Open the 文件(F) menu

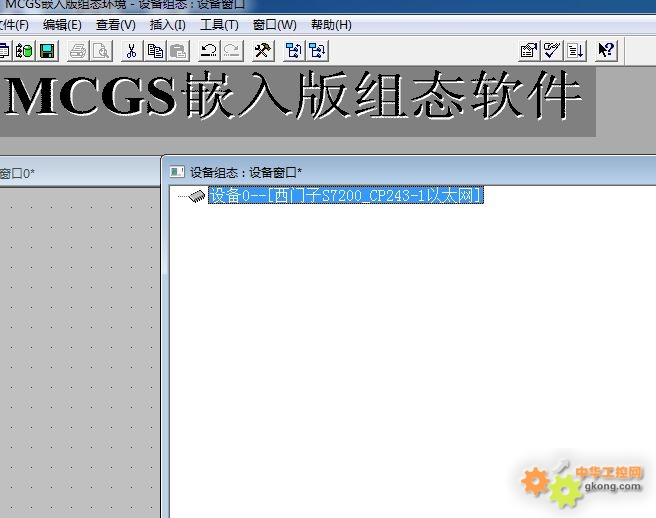(14, 25)
